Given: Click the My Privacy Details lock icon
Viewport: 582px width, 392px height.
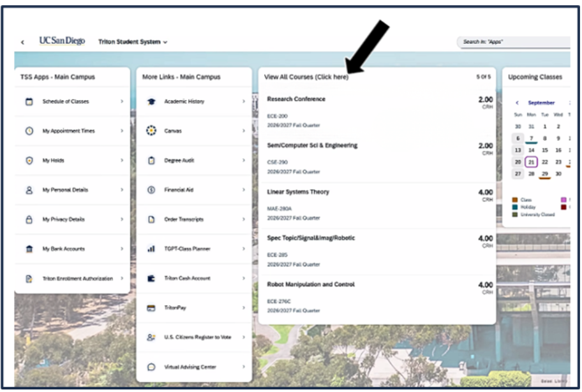Looking at the screenshot, I should (29, 219).
